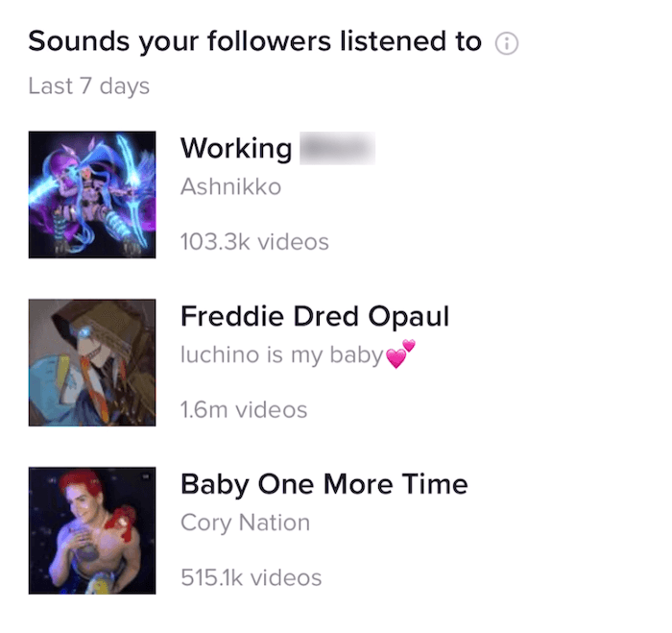Open the Cory Nation artist name

(x=245, y=523)
